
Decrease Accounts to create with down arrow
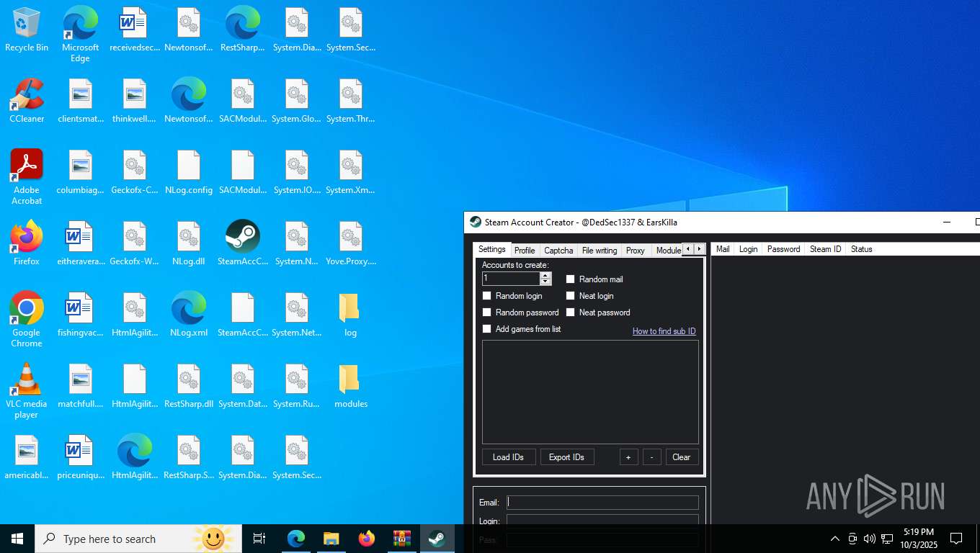click(x=545, y=282)
